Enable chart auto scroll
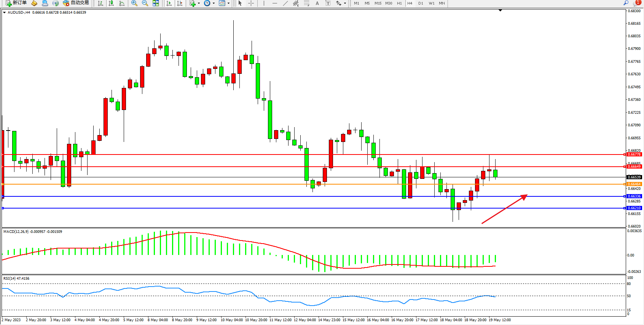This screenshot has height=325, width=644. click(x=169, y=3)
